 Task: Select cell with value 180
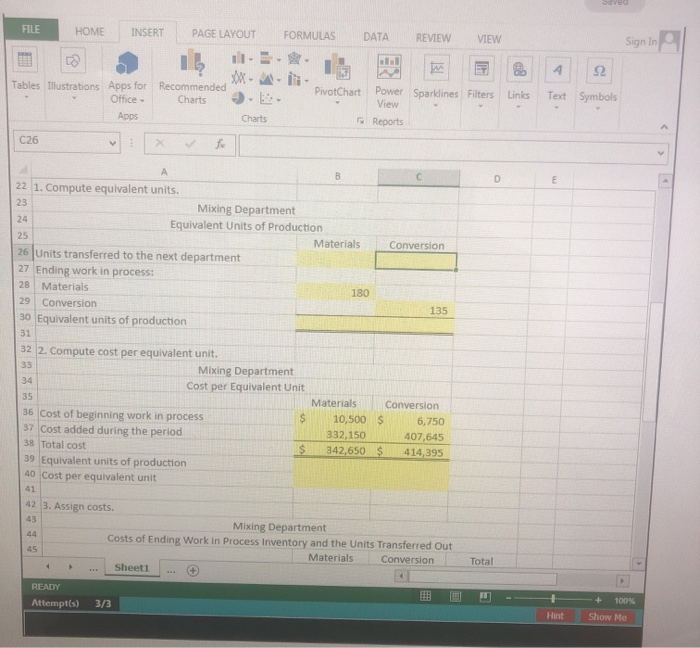click(x=335, y=292)
